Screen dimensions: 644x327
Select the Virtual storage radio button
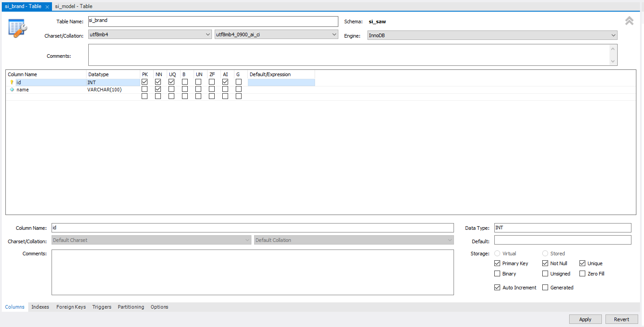pos(497,254)
